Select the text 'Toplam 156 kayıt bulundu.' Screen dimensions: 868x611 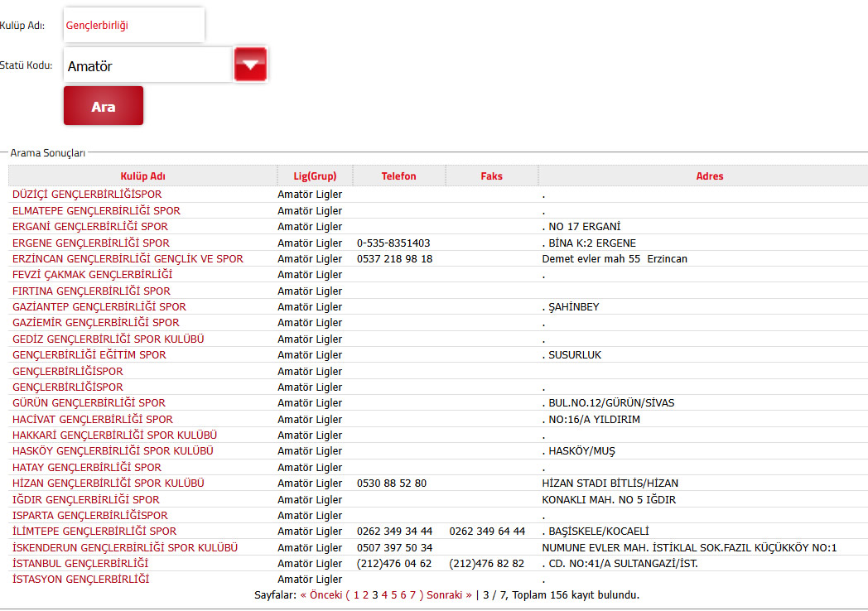[576, 595]
